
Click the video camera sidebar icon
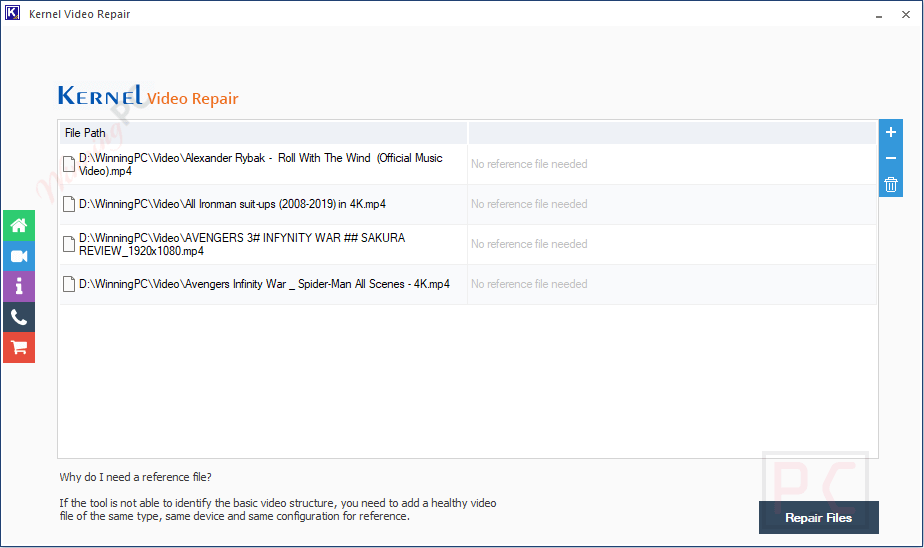pos(19,256)
